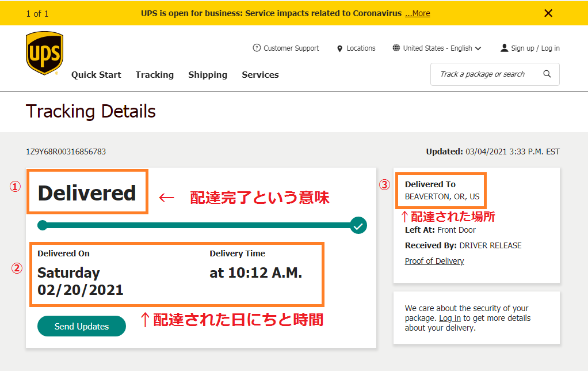Viewport: 588px width, 371px height.
Task: Select tracking number 1Z9Y68R00316856783
Action: pyautogui.click(x=66, y=152)
